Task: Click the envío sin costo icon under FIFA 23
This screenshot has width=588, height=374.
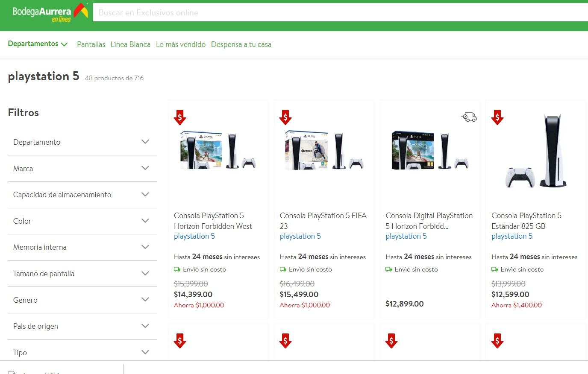Action: [x=282, y=269]
